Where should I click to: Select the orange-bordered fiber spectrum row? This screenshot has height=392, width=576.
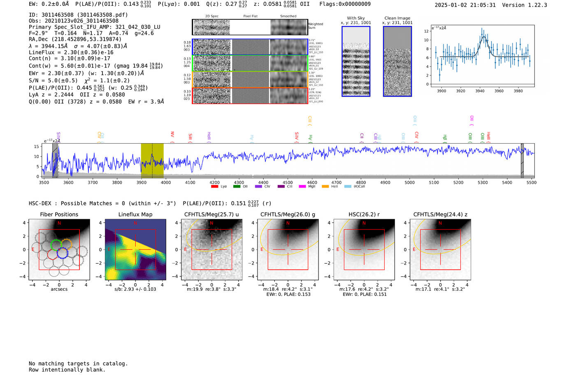(x=250, y=79)
